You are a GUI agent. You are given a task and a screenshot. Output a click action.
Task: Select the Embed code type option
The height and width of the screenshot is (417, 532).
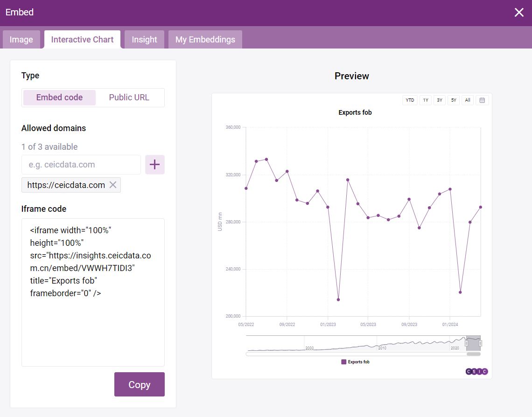click(x=59, y=97)
